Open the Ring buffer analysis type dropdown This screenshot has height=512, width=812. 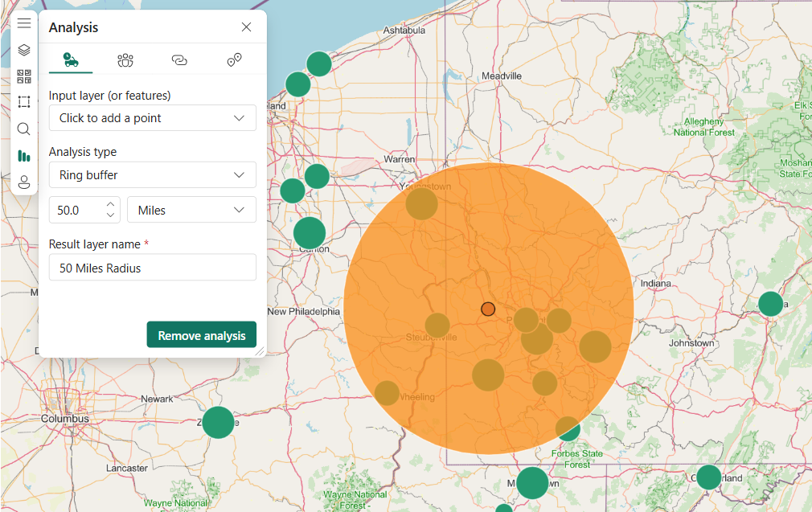point(152,174)
